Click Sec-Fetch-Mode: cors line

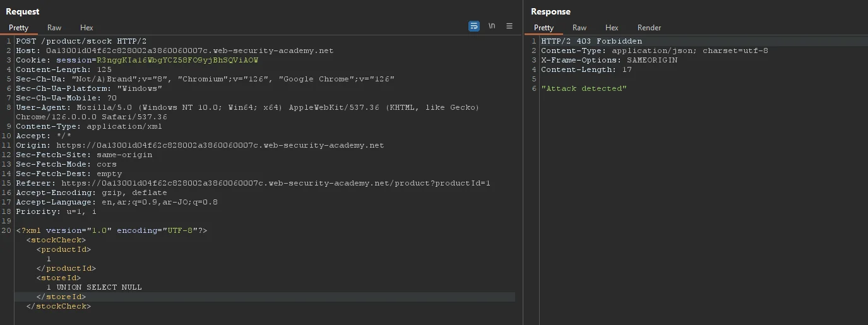(66, 164)
